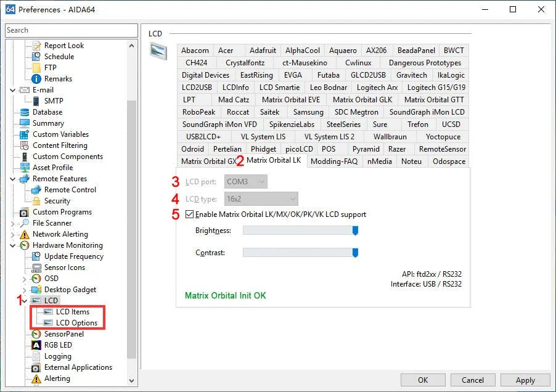556x392 pixels.
Task: Click the FTP folder icon
Action: pos(36,67)
